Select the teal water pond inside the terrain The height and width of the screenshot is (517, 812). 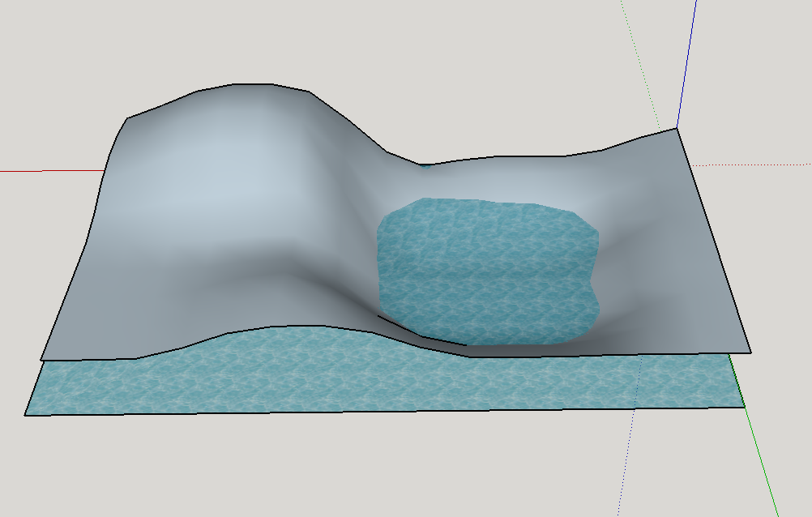[486, 267]
